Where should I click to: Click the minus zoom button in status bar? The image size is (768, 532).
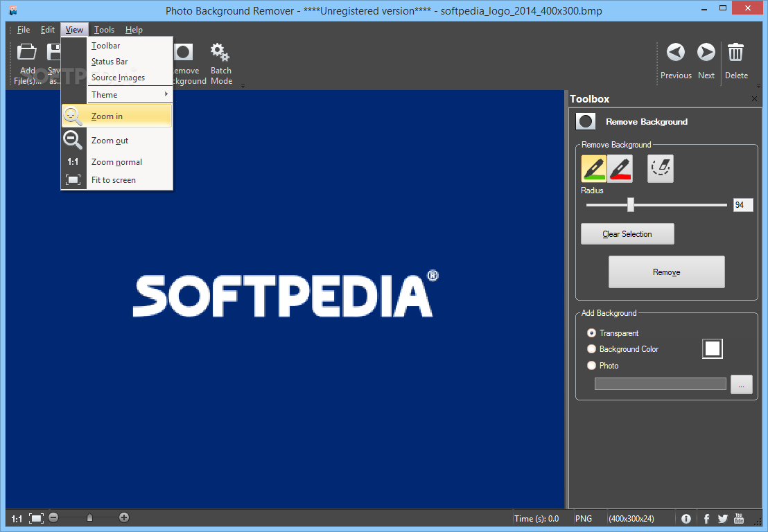(53, 517)
